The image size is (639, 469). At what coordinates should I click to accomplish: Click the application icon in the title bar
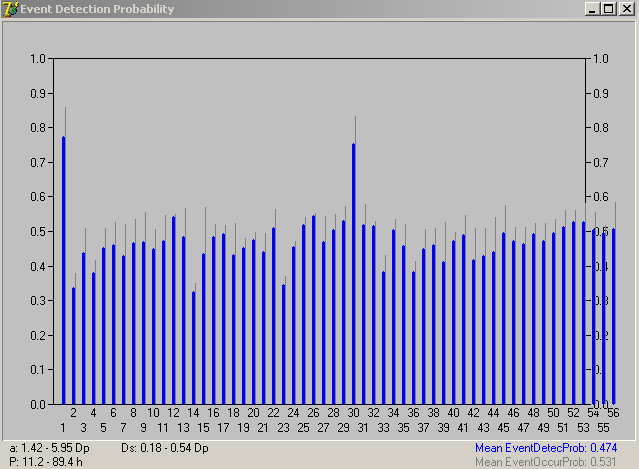(x=10, y=9)
